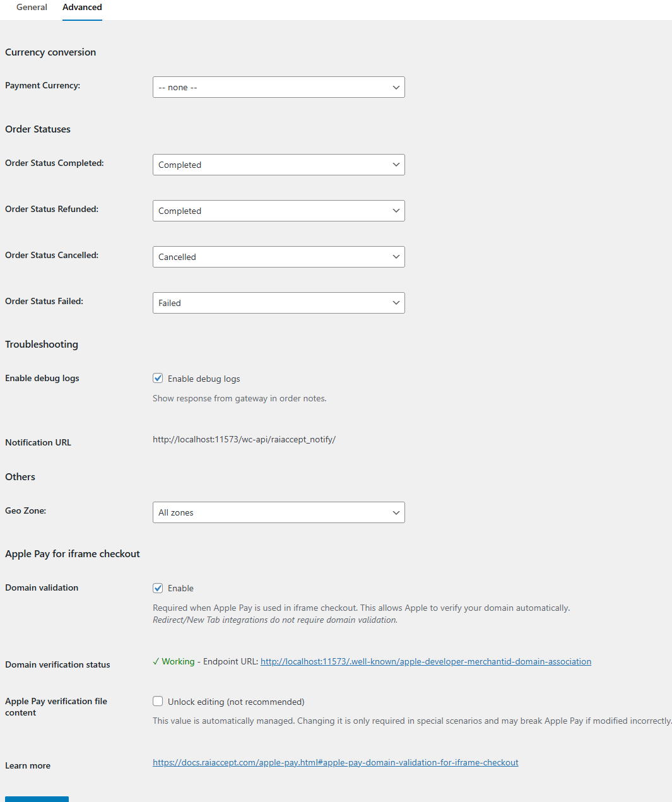This screenshot has width=672, height=802.
Task: Open the docs.raiaccept.com Apple Pay link
Action: [x=335, y=763]
